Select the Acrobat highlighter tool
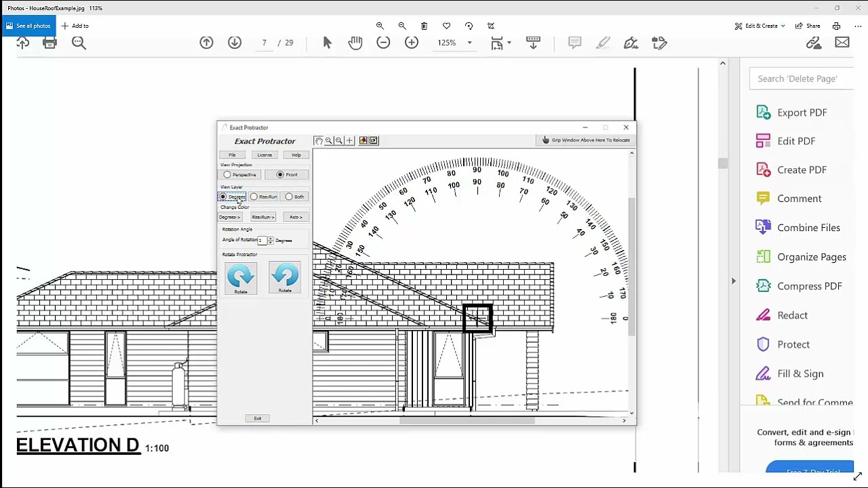The width and height of the screenshot is (868, 488). tap(603, 43)
